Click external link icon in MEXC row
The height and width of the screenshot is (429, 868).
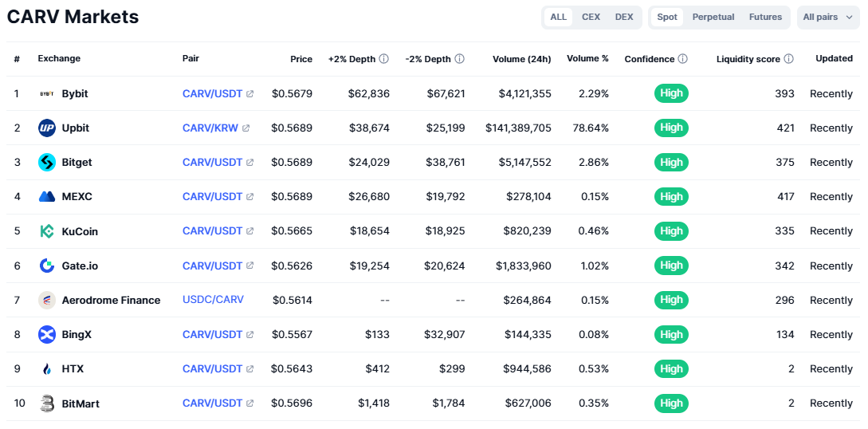249,196
